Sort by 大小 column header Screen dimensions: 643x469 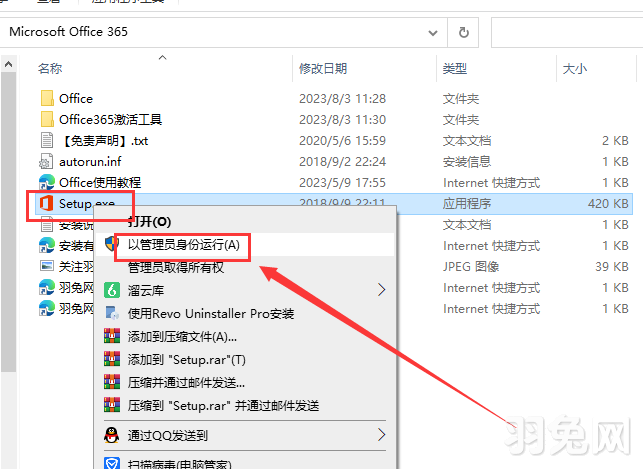click(x=575, y=68)
